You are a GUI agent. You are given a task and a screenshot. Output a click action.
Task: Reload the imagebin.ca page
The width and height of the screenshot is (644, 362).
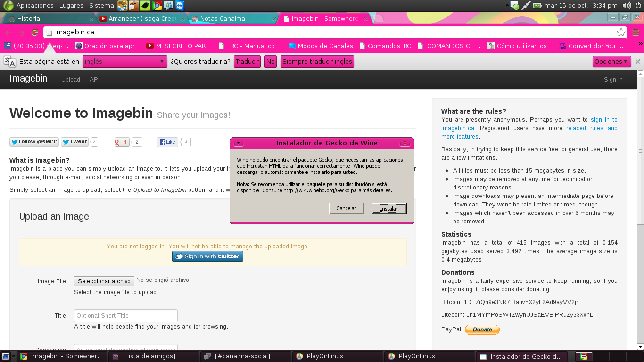tap(34, 33)
